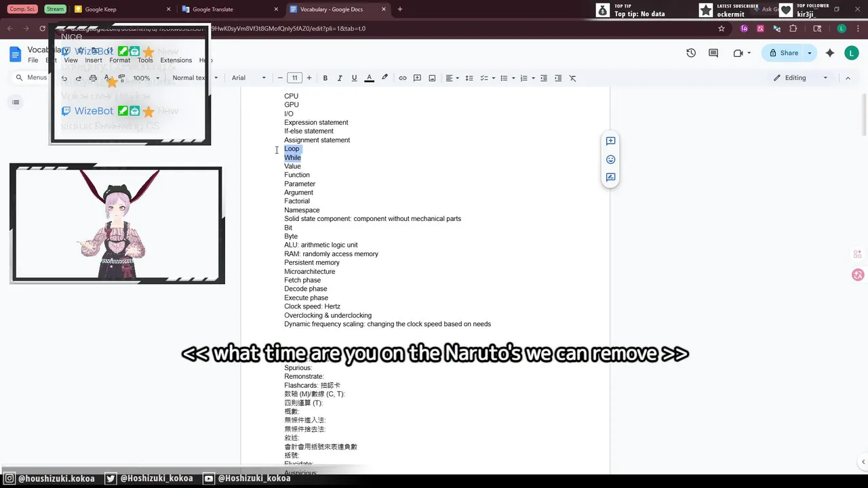Viewport: 868px width, 488px height.
Task: Open the File menu
Action: (33, 60)
